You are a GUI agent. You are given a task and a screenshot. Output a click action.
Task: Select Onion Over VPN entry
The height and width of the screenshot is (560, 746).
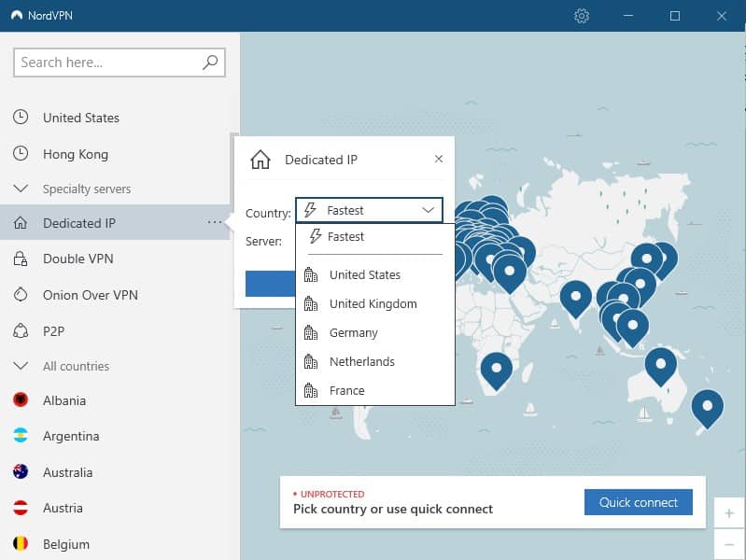pos(115,295)
